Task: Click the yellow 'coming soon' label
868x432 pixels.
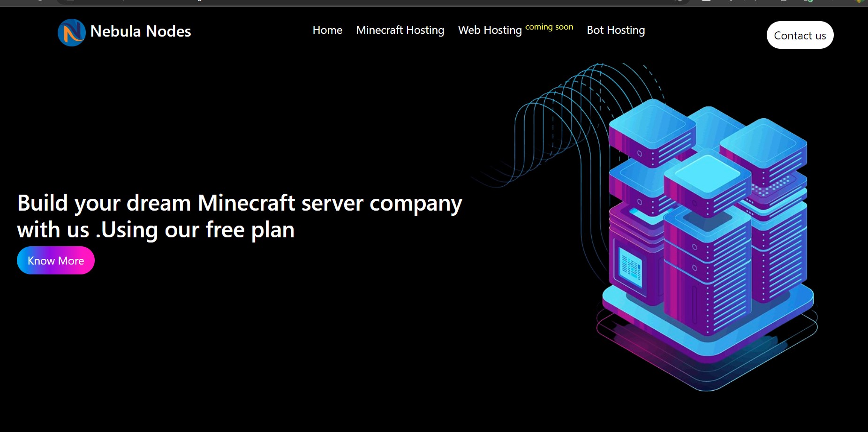Action: [549, 27]
